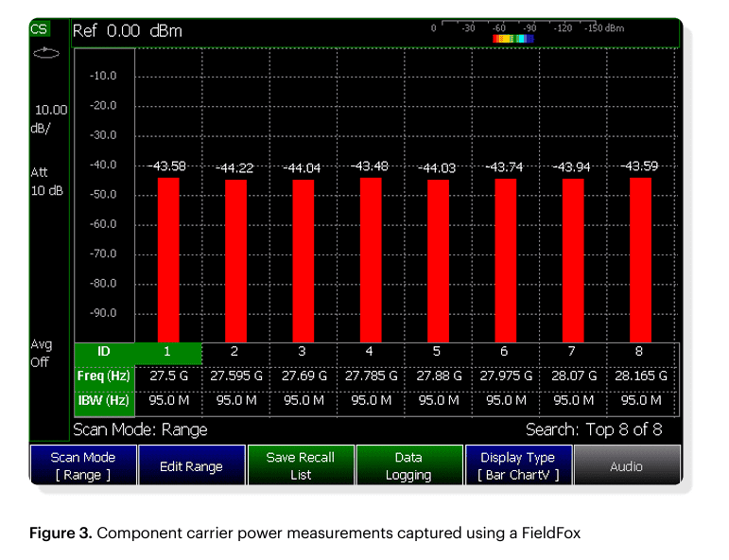Viewport: 729px width, 560px height.
Task: Click the continuous sweep loop icon
Action: [x=46, y=54]
